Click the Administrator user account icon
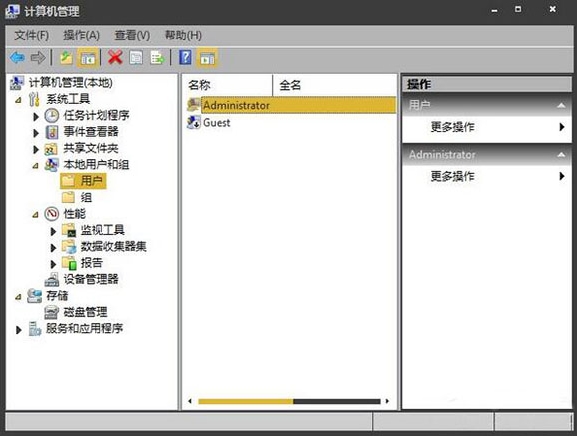The image size is (577, 436). tap(193, 105)
